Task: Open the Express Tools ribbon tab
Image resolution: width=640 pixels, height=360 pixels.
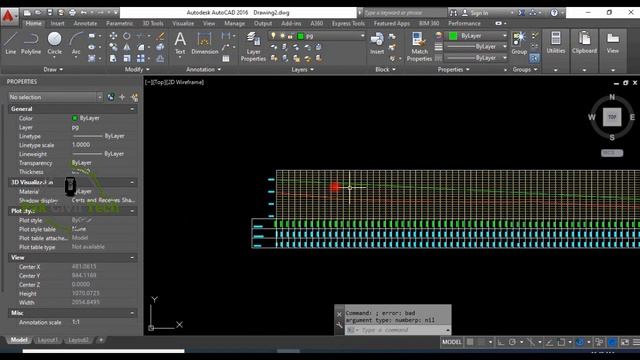Action: (348, 23)
